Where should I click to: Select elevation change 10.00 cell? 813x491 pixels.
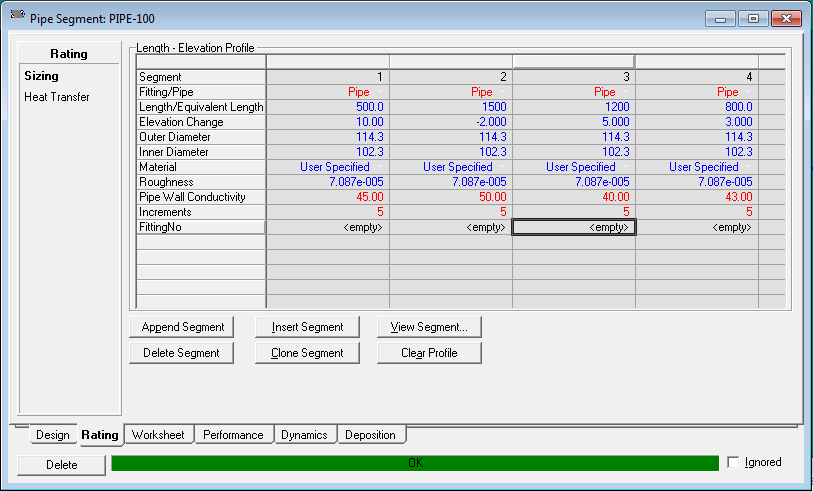click(328, 122)
